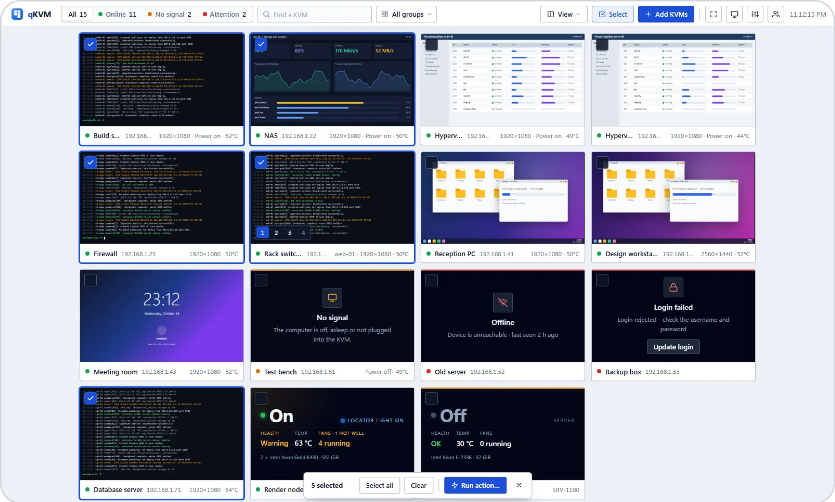Click the clock time in the toolbar
The height and width of the screenshot is (502, 835).
(x=808, y=14)
